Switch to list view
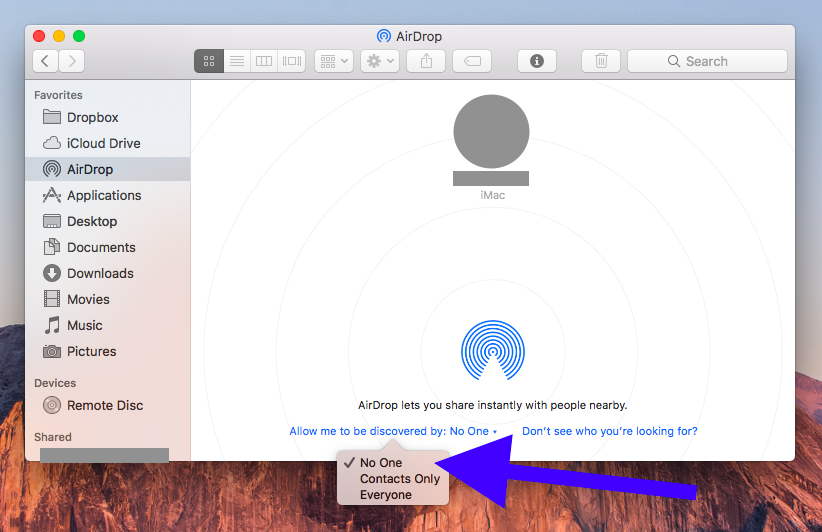The image size is (822, 532). point(237,61)
